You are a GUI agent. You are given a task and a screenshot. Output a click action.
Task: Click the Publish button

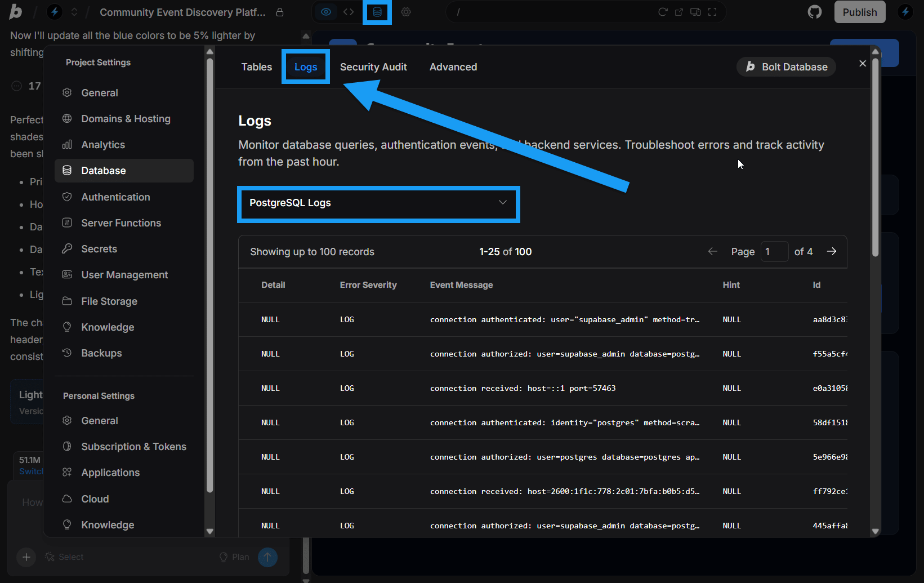pyautogui.click(x=860, y=11)
